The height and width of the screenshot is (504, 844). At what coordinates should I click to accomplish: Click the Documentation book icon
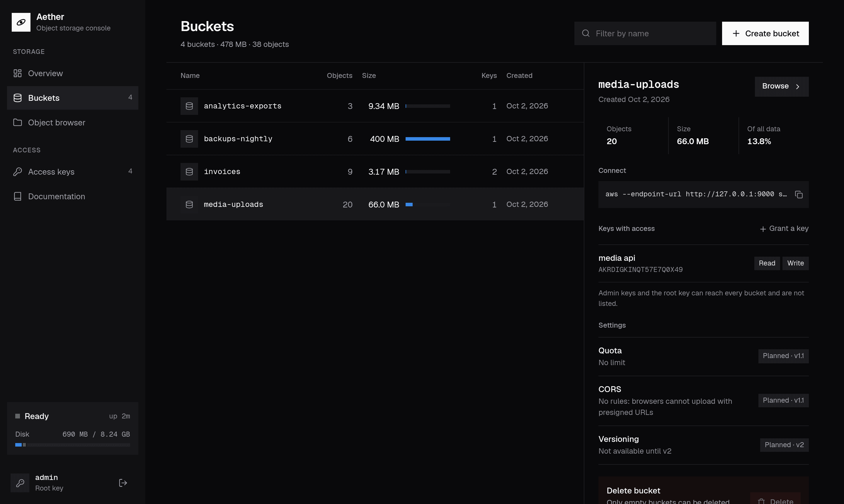[x=18, y=196]
